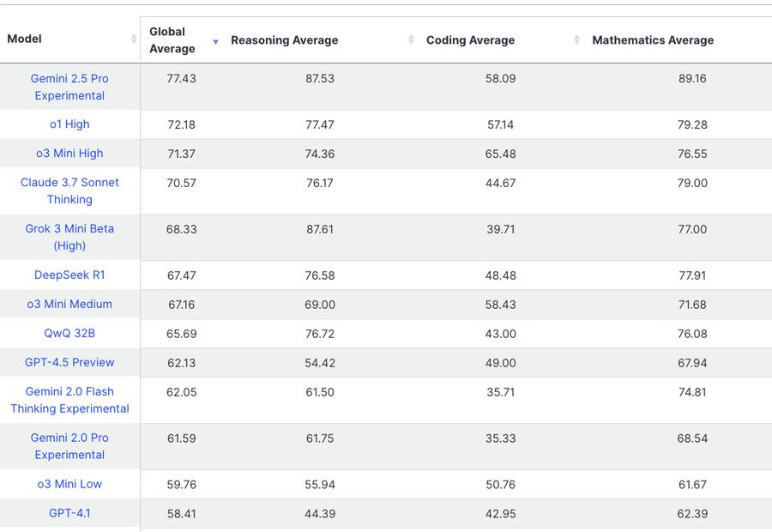Click Claude 3.7 Sonnet Thinking link
Image resolution: width=772 pixels, height=532 pixels.
point(69,190)
